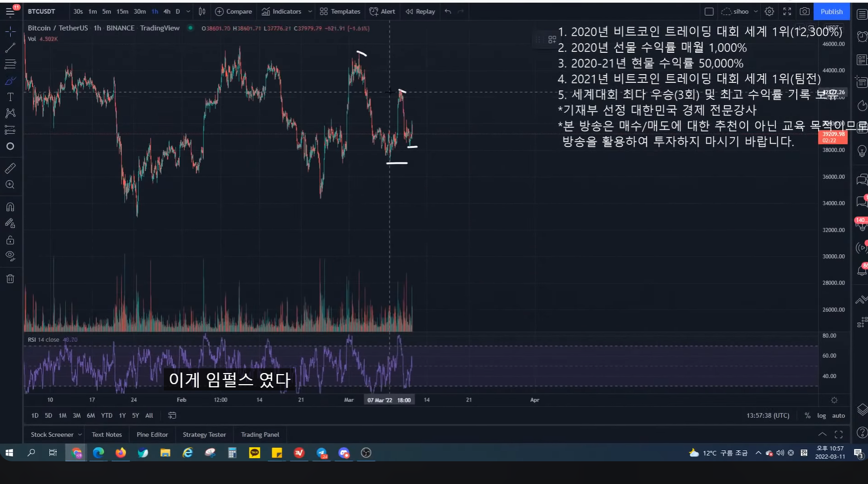Toggle lock all drawing tools
868x484 pixels.
[10, 240]
